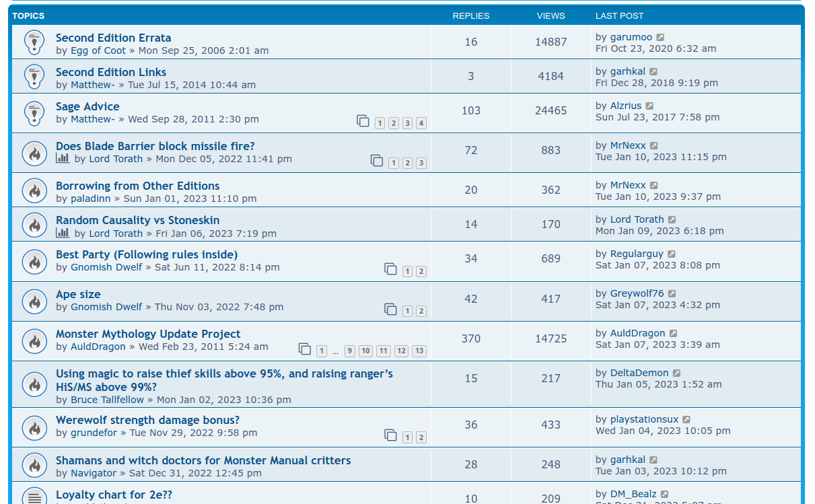The width and height of the screenshot is (815, 504).
Task: Click the poll icon under Does Blade Barrier topic
Action: click(x=63, y=158)
